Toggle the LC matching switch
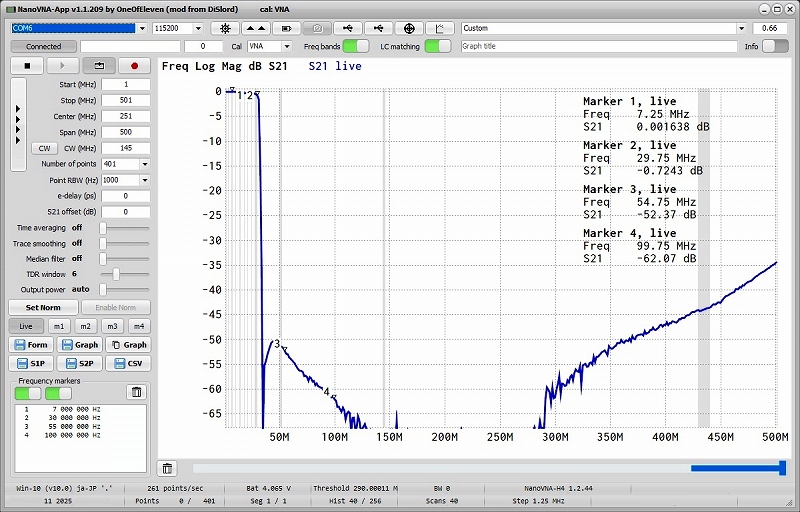 [437, 46]
